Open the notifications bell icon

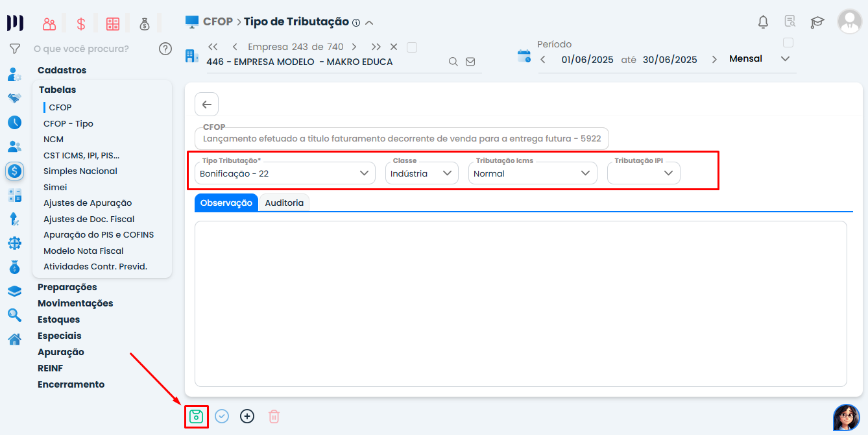763,22
